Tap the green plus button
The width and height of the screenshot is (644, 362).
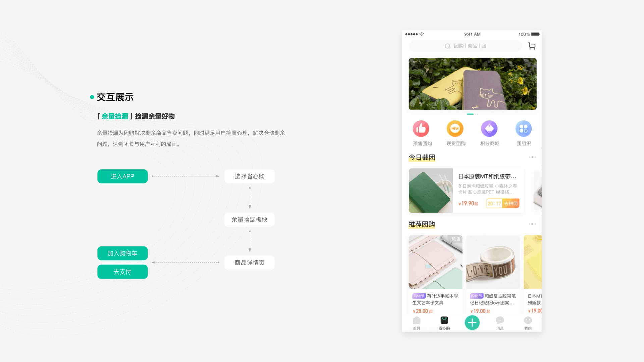click(x=472, y=323)
